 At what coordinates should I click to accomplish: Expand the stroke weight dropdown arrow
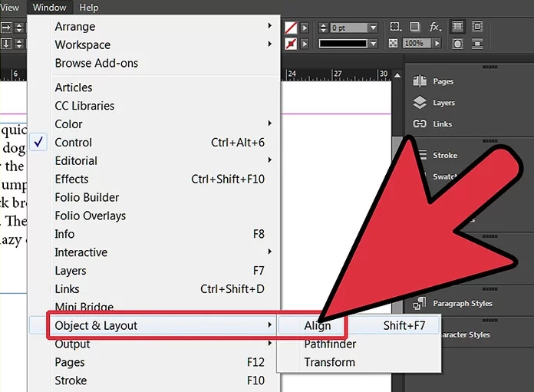click(x=373, y=28)
